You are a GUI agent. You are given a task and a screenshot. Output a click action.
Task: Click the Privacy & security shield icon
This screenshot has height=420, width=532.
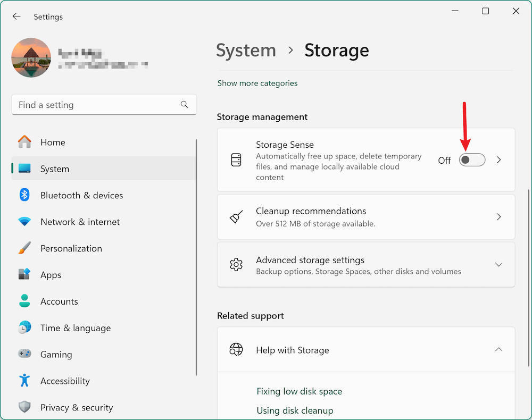point(24,407)
